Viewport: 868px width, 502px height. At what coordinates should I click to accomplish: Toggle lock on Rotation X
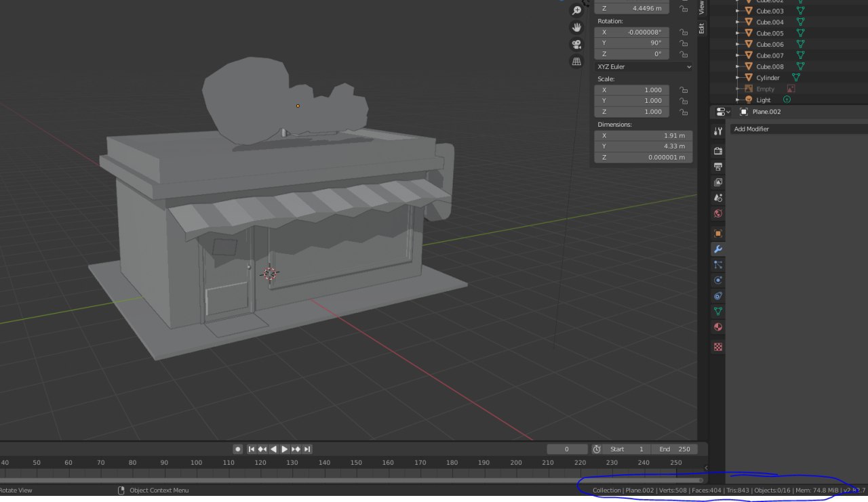(x=684, y=33)
